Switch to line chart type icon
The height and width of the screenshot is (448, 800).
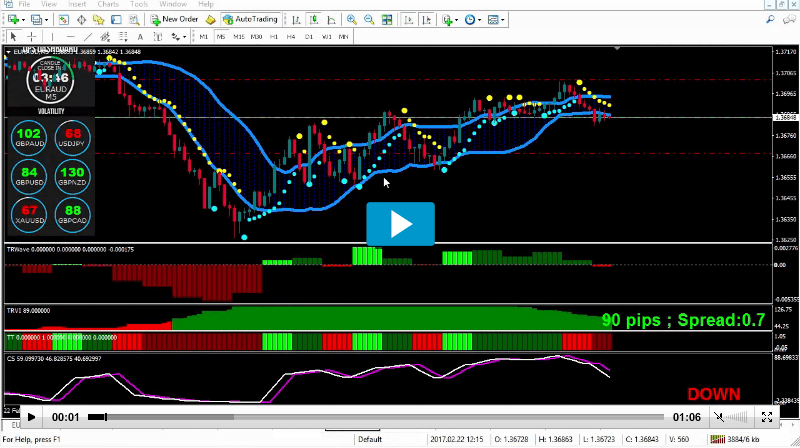click(x=332, y=20)
